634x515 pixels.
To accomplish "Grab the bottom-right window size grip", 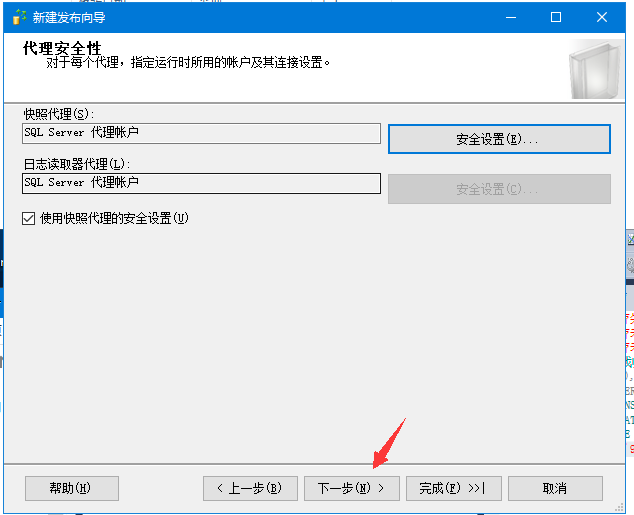I will pos(619,508).
